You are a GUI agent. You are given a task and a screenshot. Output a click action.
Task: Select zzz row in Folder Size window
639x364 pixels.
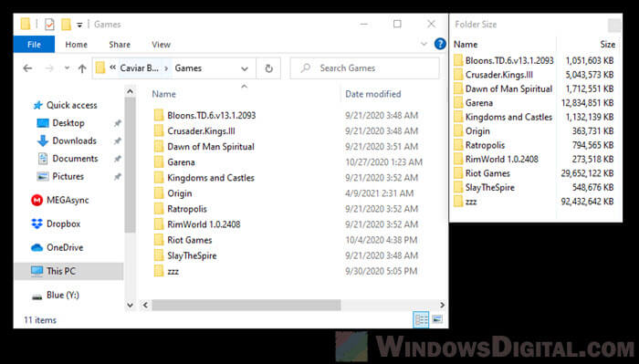534,202
